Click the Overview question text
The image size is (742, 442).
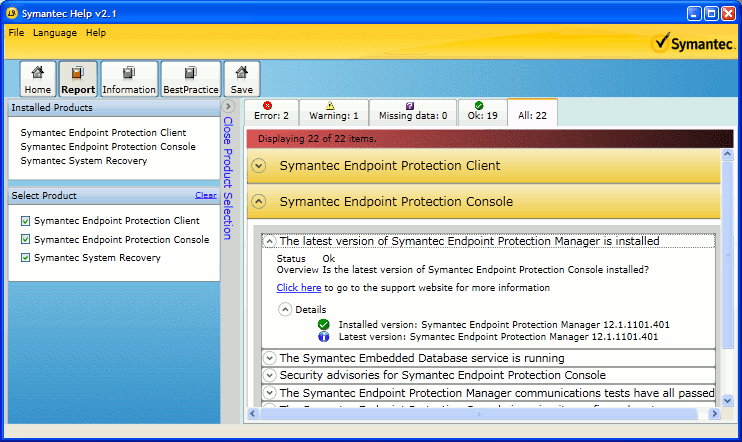[x=486, y=270]
